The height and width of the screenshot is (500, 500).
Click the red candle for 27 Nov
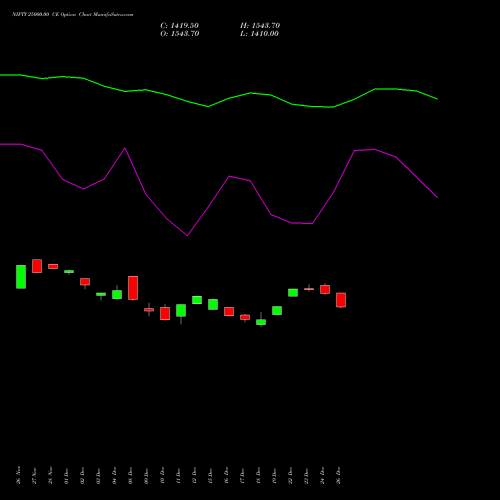pyautogui.click(x=37, y=266)
